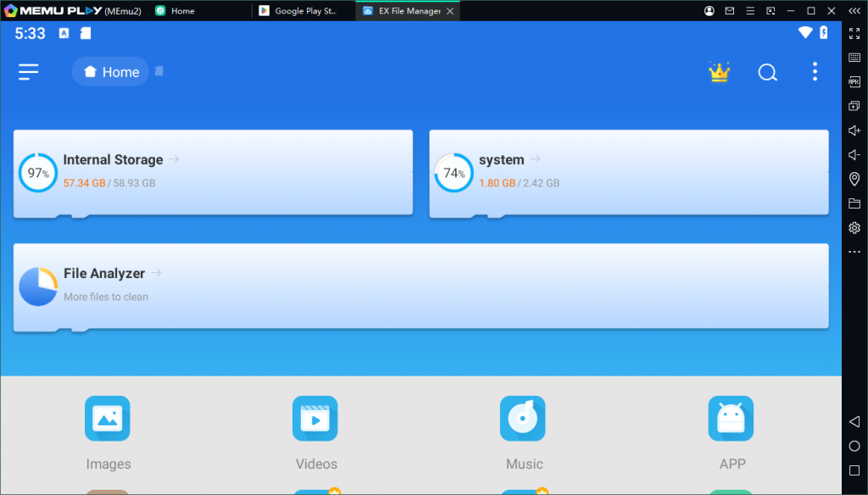
Task: Open the Music category
Action: click(x=524, y=433)
